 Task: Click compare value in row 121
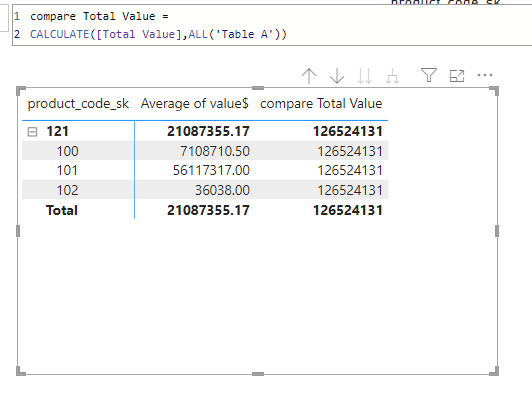(348, 131)
